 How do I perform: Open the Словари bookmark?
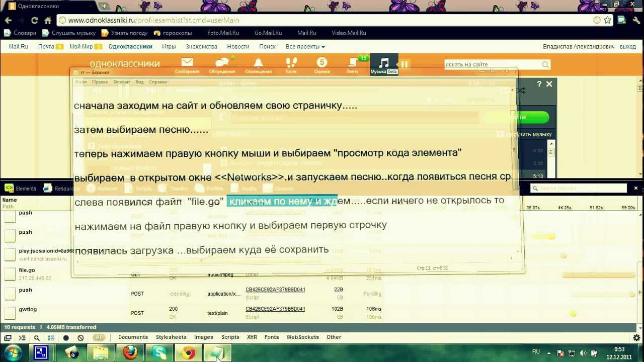pyautogui.click(x=20, y=33)
